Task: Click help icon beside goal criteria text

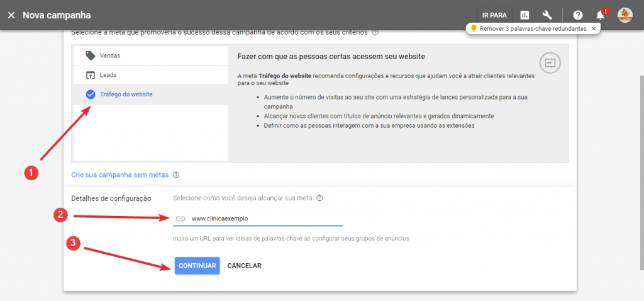Action: 375,32
